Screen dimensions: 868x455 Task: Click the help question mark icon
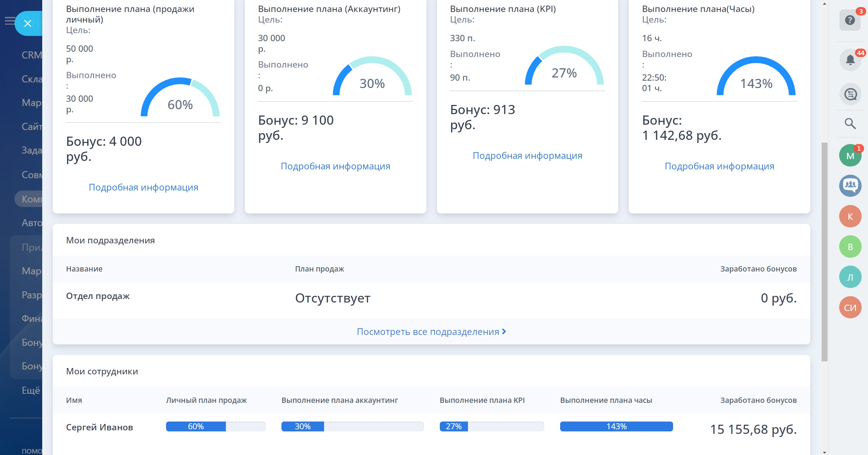(x=850, y=20)
